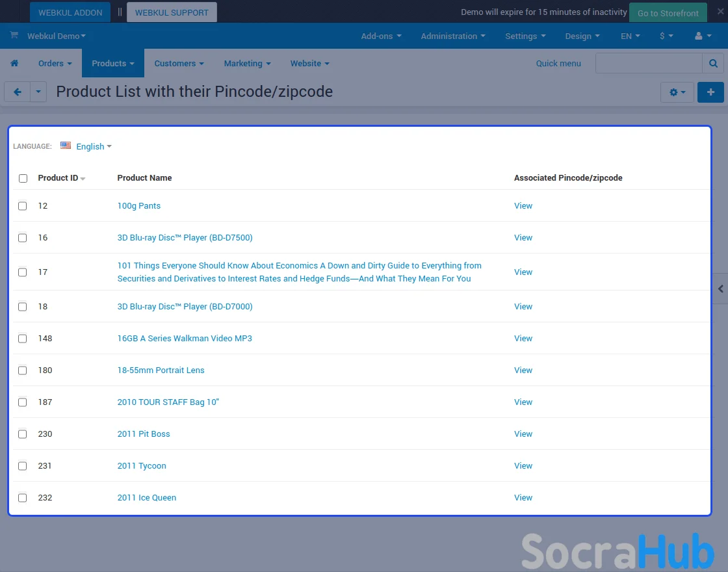Open the user account icon menu

coord(703,36)
